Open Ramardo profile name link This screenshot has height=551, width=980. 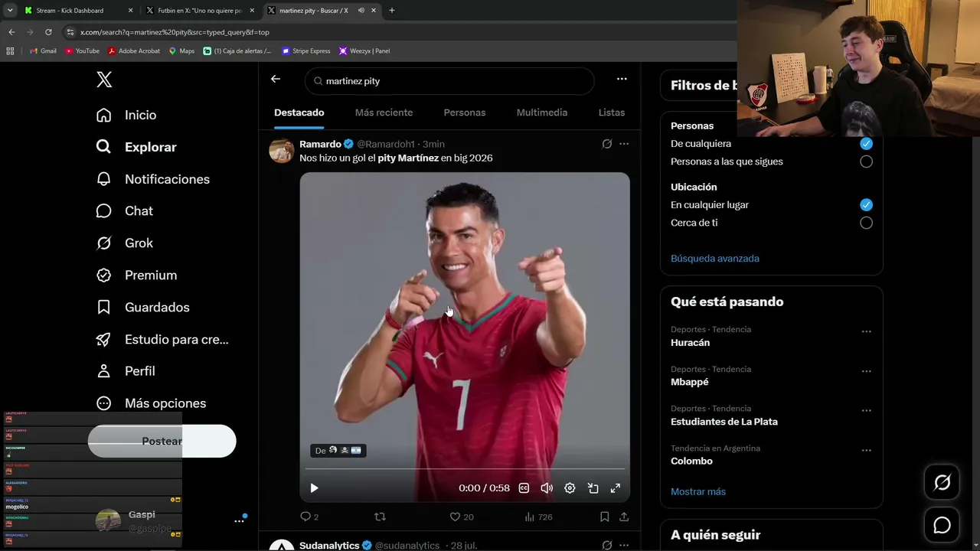pyautogui.click(x=321, y=144)
